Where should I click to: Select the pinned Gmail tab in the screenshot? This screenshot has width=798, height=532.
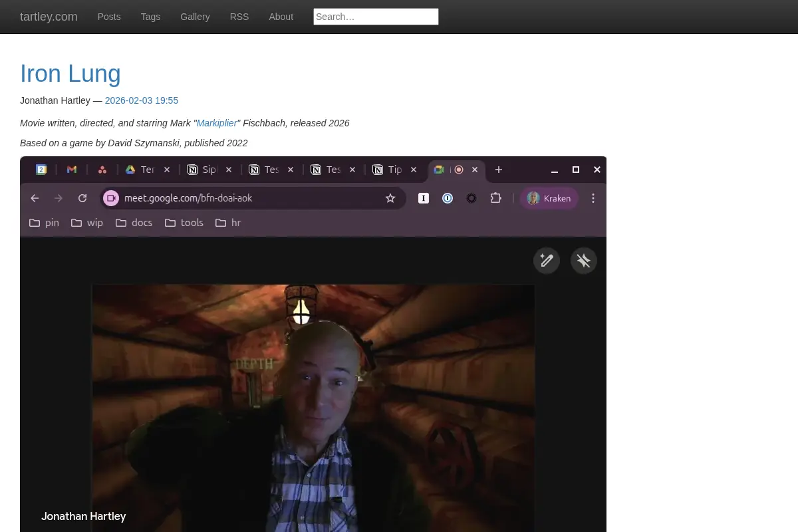pyautogui.click(x=72, y=170)
